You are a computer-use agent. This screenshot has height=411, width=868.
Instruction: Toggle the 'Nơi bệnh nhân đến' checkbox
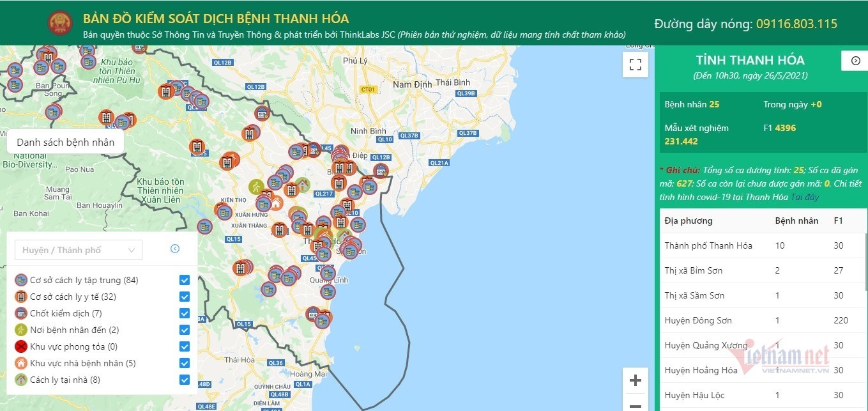click(185, 330)
